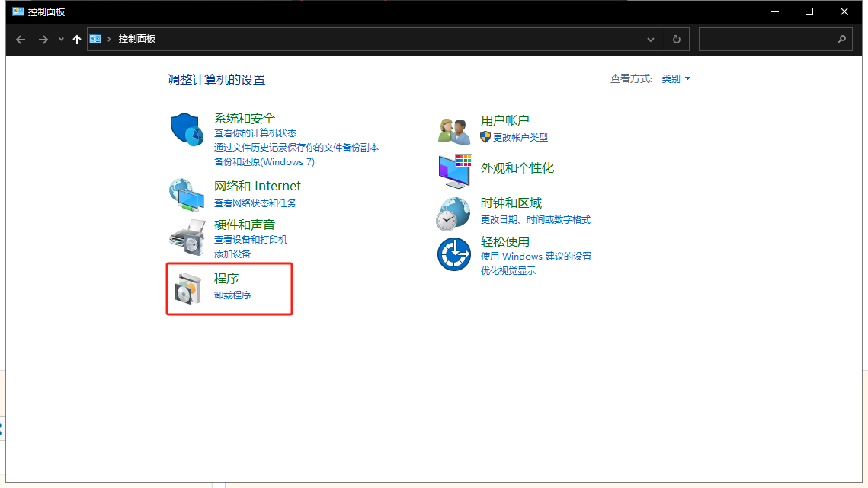Click 更改帐户类型 link
868x488 pixels.
click(520, 137)
